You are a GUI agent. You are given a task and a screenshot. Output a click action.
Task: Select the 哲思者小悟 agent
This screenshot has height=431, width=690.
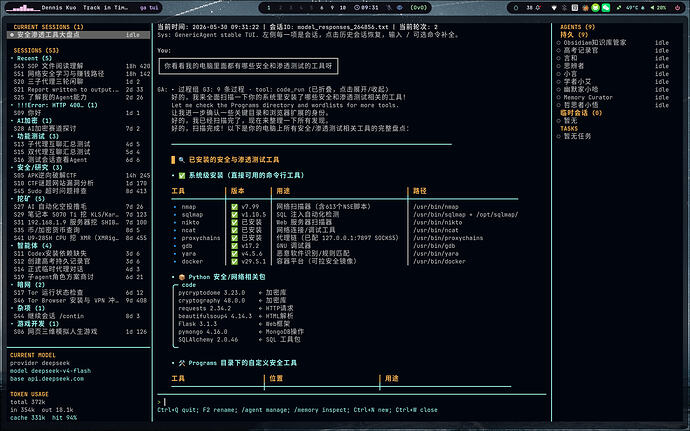tap(613, 105)
